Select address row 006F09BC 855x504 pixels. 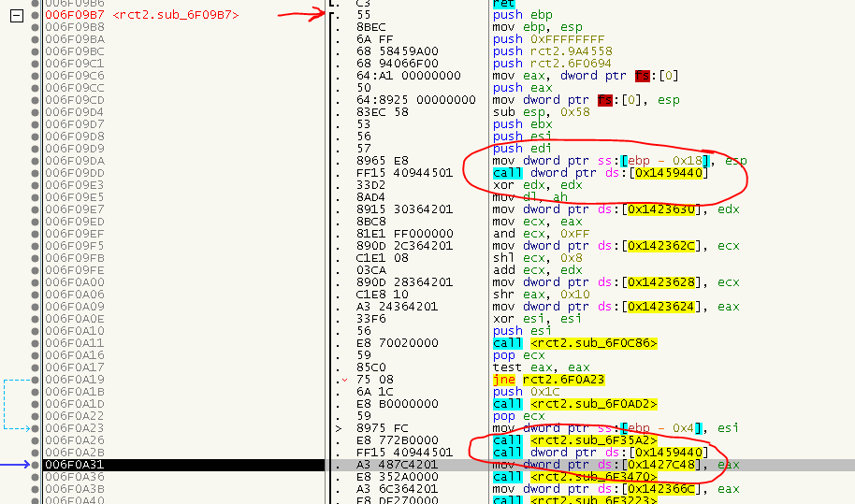click(x=75, y=51)
